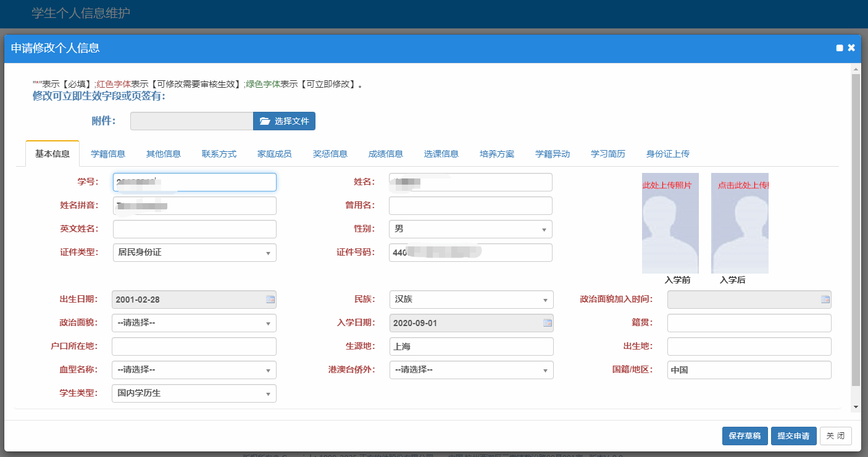Image resolution: width=868 pixels, height=457 pixels.
Task: Expand the 性别 dropdown
Action: tap(470, 229)
